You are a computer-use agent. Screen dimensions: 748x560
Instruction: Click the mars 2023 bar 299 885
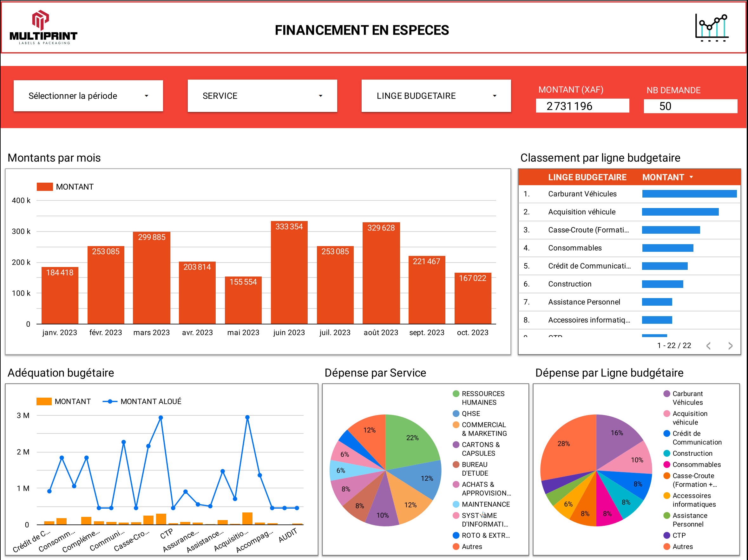click(152, 278)
